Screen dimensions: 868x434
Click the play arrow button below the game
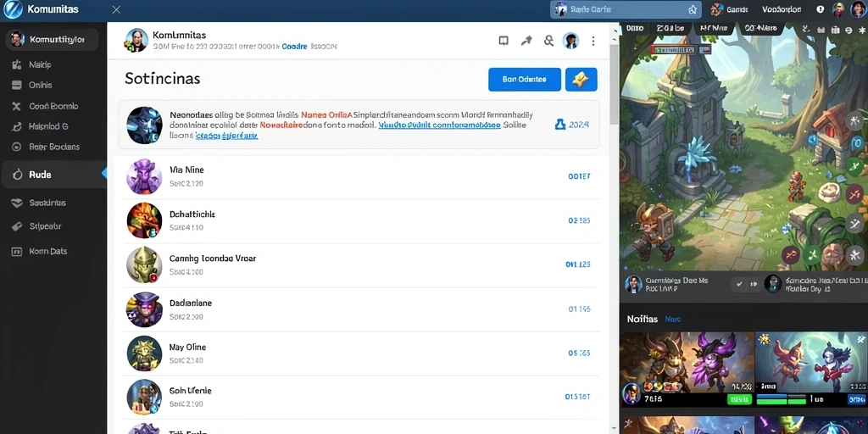pos(754,285)
